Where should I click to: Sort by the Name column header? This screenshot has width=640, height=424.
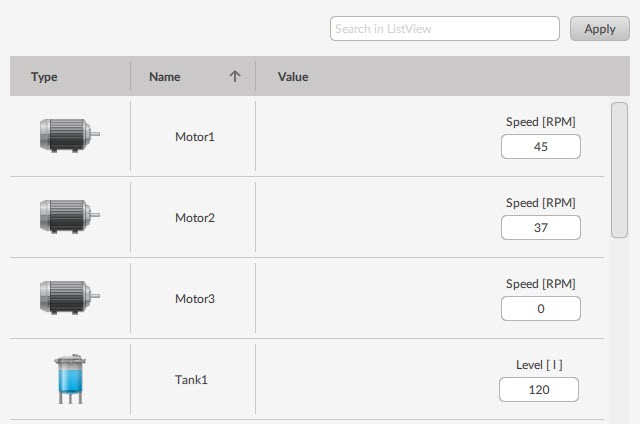(165, 77)
